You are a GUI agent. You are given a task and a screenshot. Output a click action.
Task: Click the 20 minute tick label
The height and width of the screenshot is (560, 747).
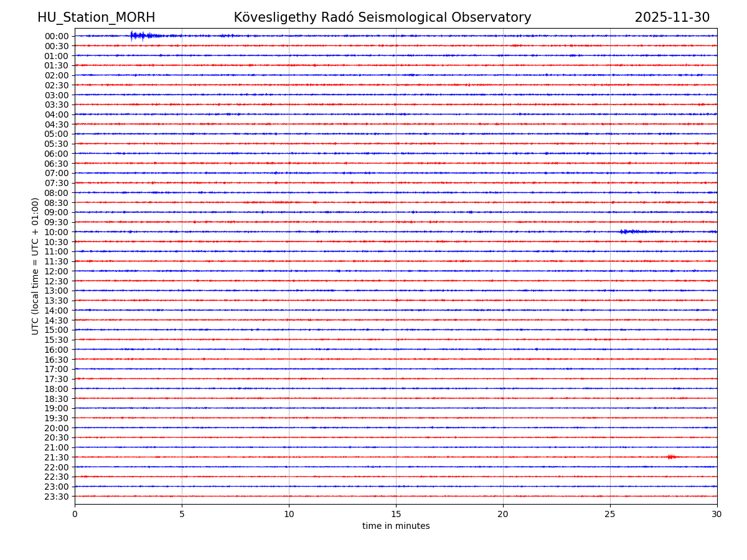[x=503, y=515]
